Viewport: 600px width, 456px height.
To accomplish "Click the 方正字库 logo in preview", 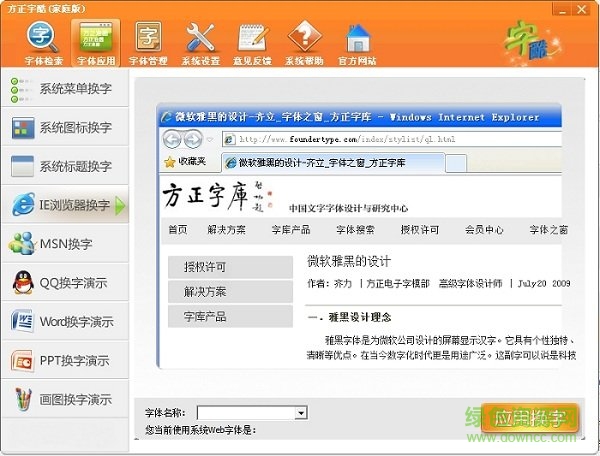I will 217,196.
